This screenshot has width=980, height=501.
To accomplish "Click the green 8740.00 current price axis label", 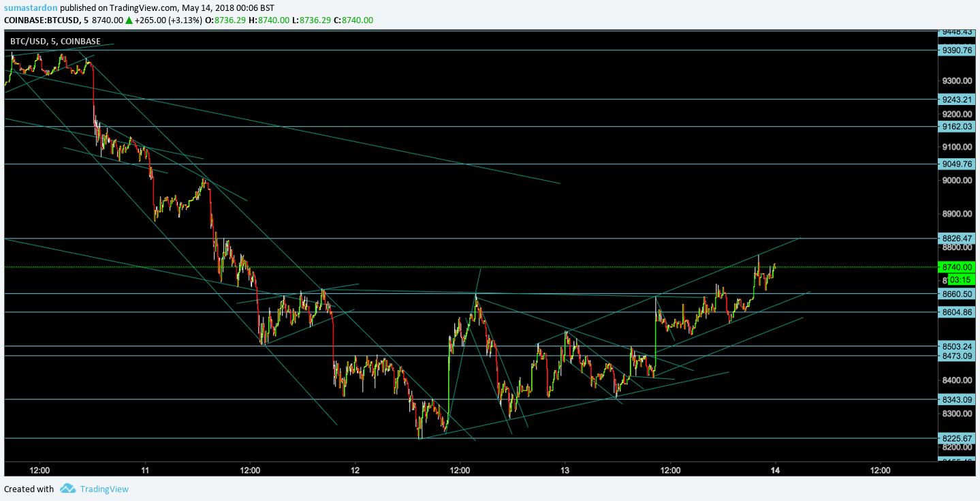I will click(956, 267).
